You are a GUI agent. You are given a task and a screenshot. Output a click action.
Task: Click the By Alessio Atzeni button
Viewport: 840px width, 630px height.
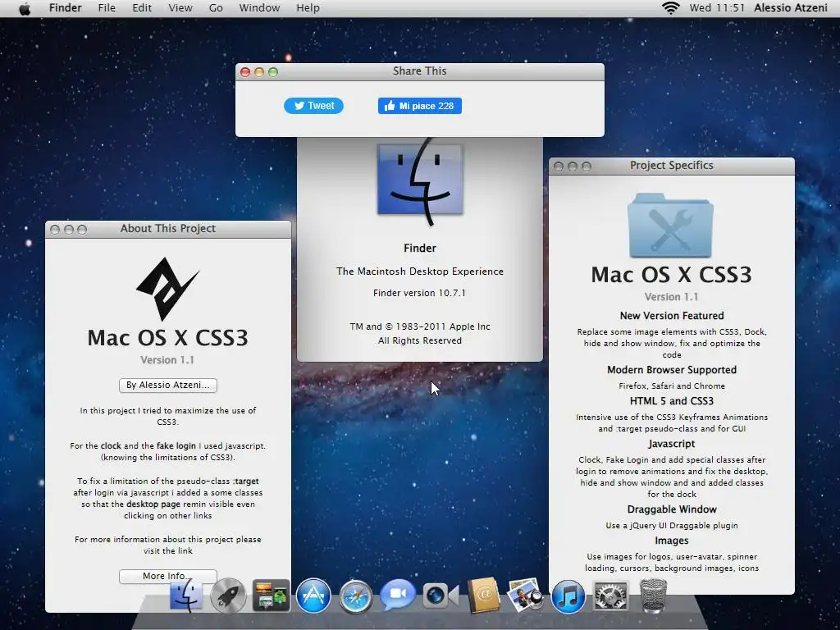(167, 386)
